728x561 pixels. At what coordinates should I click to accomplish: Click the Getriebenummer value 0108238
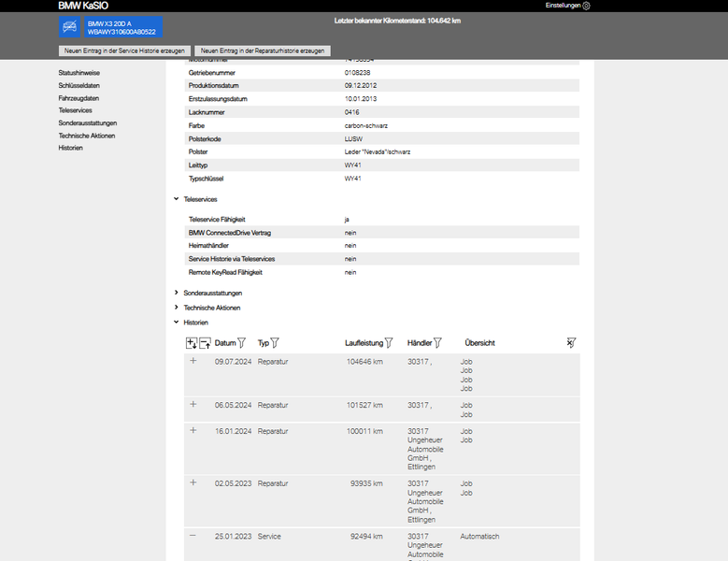[x=357, y=73]
